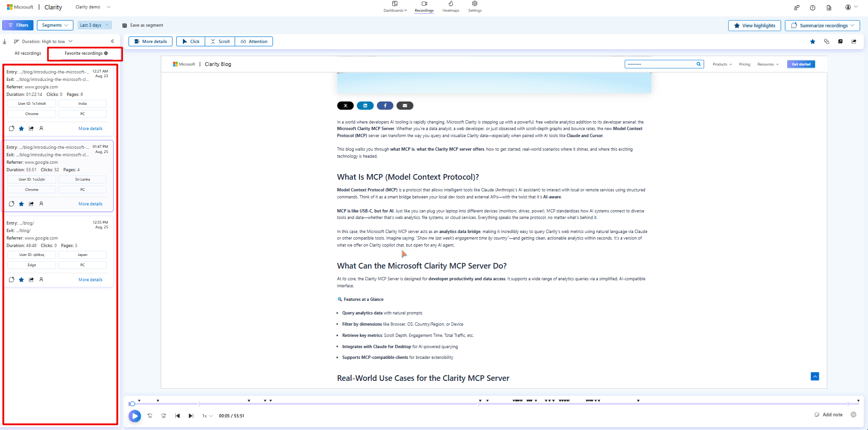This screenshot has height=430, width=868.
Task: Open the Recordings tab in the top navigation
Action: (424, 7)
